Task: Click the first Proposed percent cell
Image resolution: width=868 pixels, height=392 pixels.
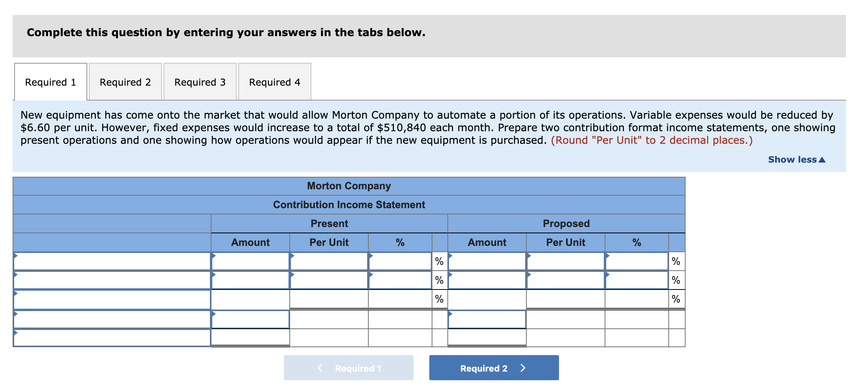Action: [637, 261]
